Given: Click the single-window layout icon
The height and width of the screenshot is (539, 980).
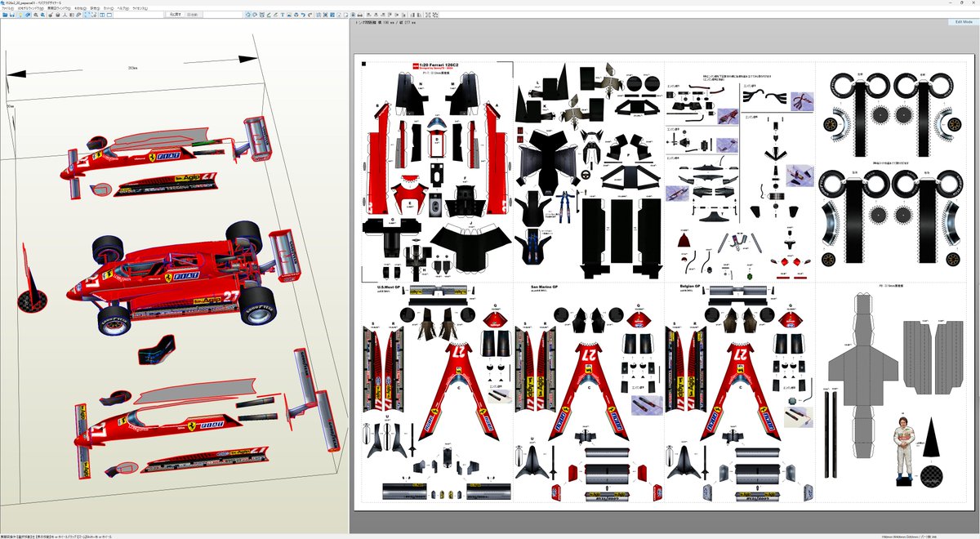Looking at the screenshot, I should [109, 15].
